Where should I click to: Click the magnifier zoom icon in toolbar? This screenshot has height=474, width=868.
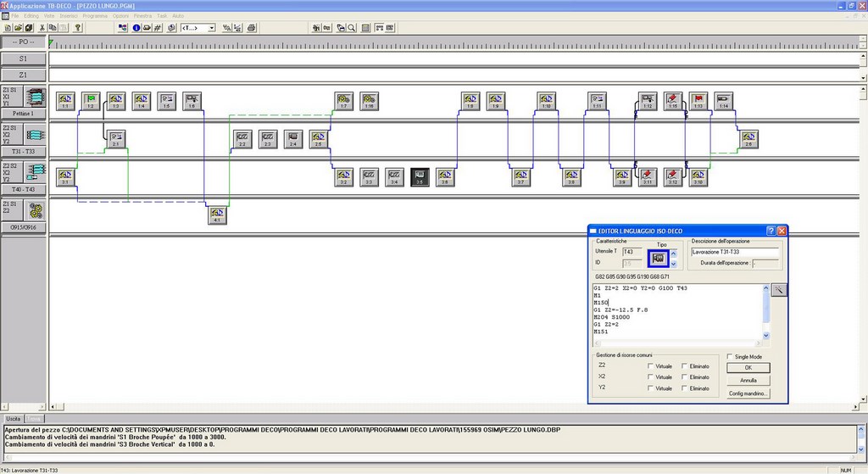[351, 27]
